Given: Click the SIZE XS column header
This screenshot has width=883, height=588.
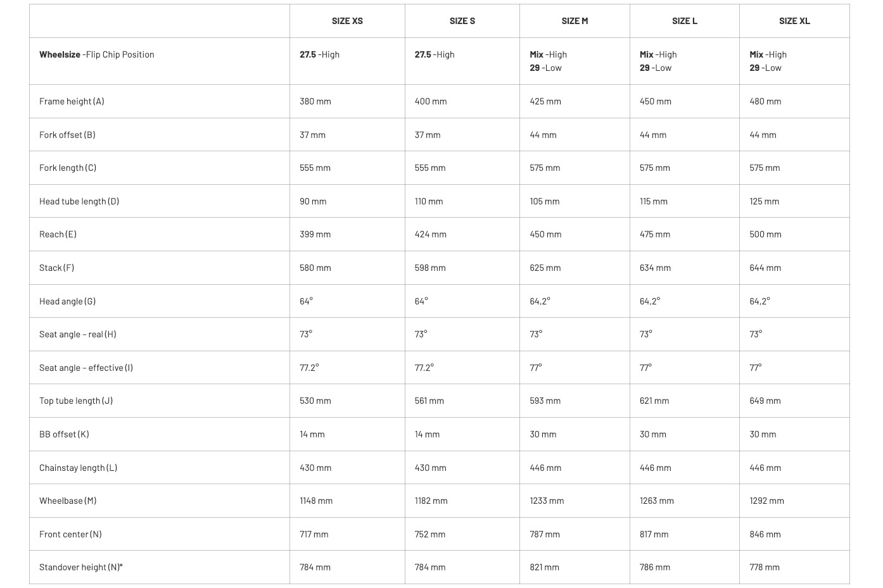Looking at the screenshot, I should click(x=347, y=21).
